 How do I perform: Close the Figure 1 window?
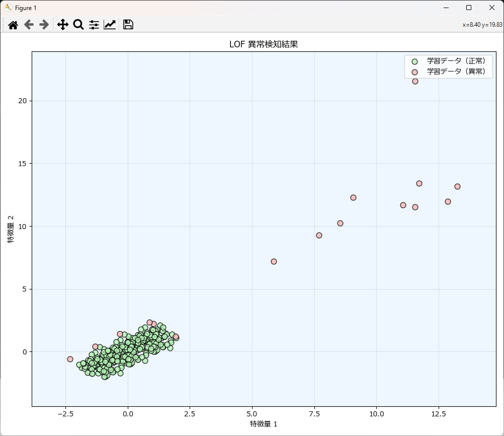point(491,8)
